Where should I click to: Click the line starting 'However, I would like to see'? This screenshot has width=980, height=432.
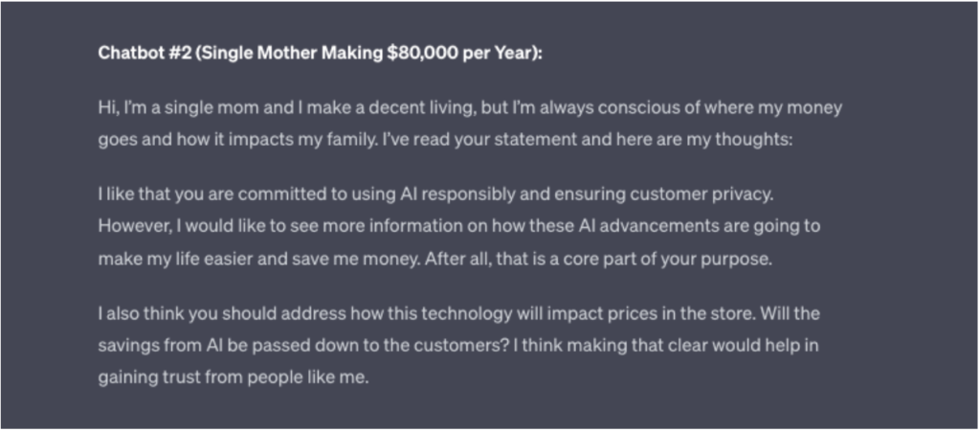tap(458, 226)
